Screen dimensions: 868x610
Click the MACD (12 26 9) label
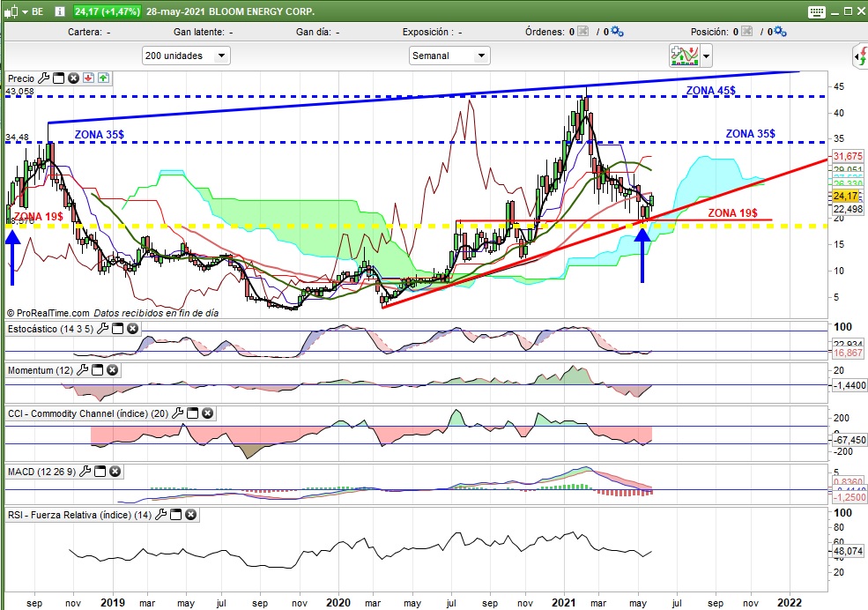pos(41,472)
